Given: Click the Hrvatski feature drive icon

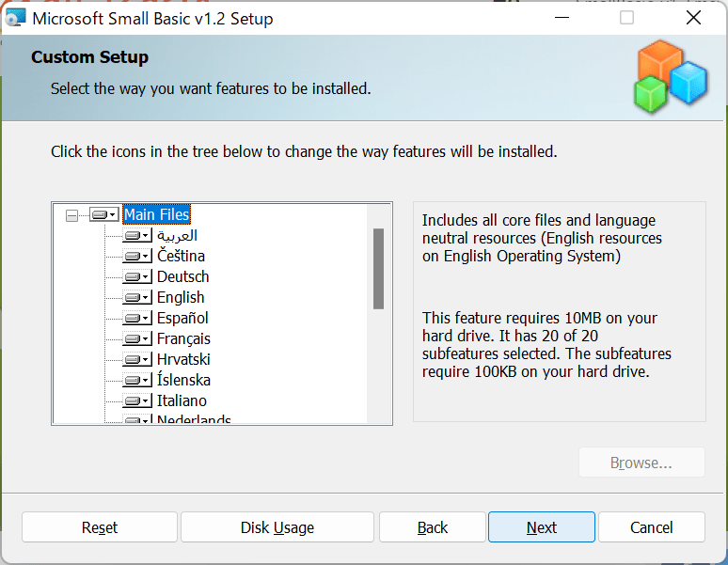Looking at the screenshot, I should 137,360.
